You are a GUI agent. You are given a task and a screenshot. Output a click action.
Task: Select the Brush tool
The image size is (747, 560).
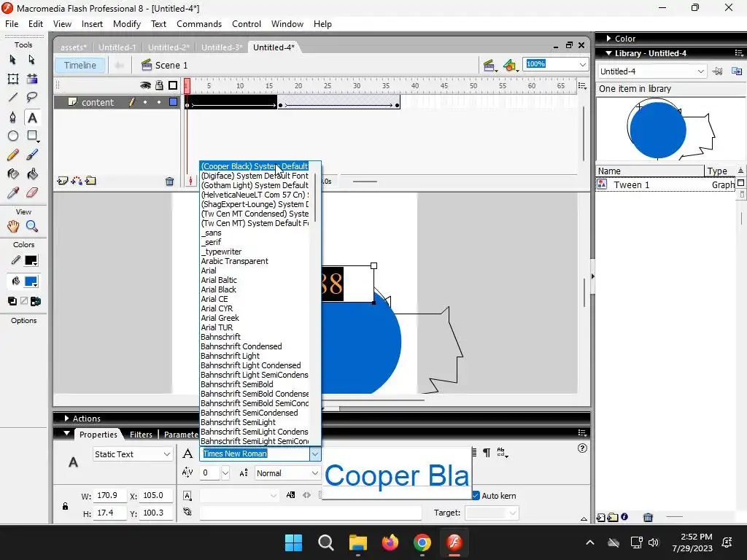pos(32,155)
